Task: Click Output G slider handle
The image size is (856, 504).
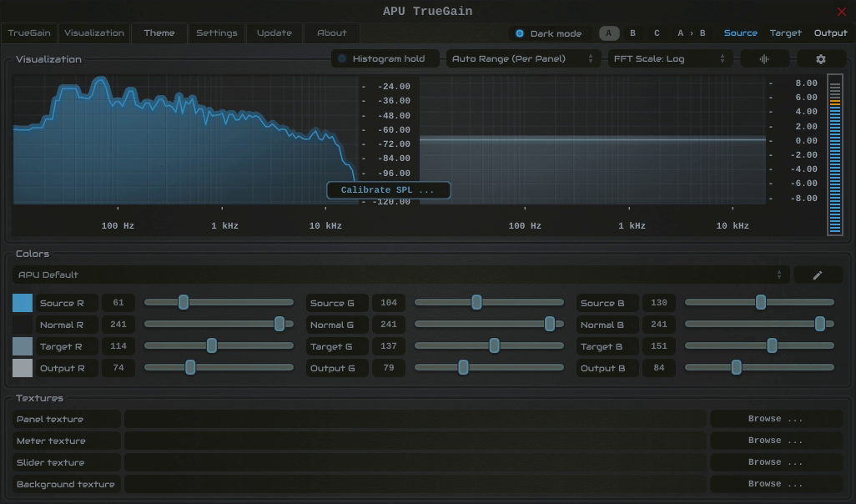Action: point(463,367)
